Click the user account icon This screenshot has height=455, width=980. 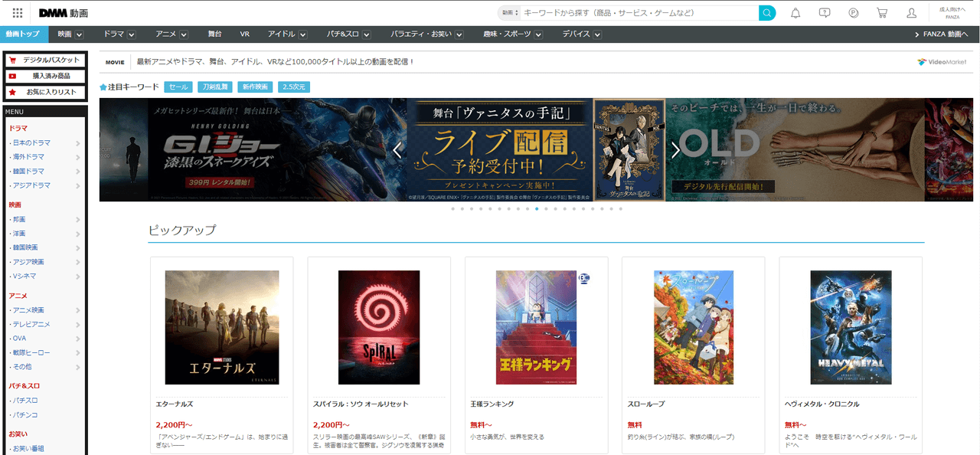coord(911,13)
